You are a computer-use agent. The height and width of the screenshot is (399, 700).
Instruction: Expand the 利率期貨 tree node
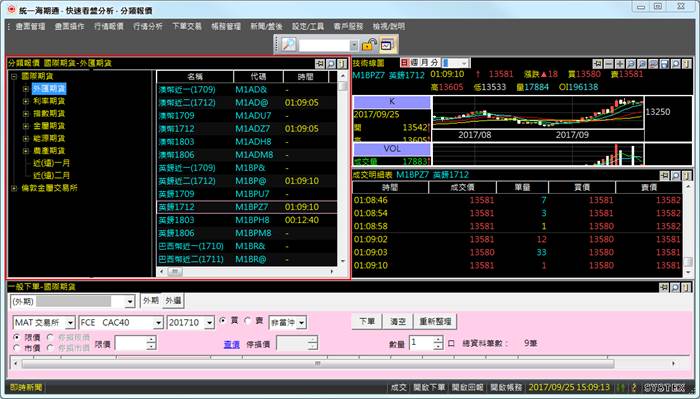point(25,101)
